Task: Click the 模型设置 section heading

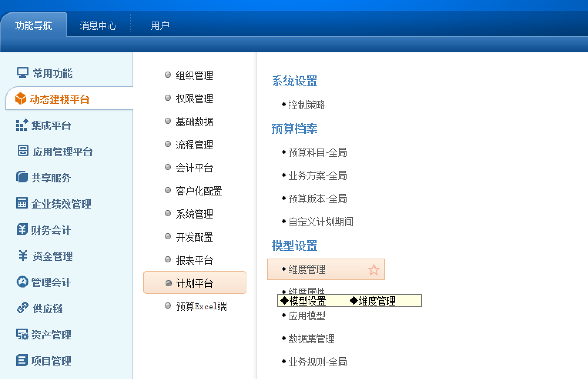Action: (295, 245)
